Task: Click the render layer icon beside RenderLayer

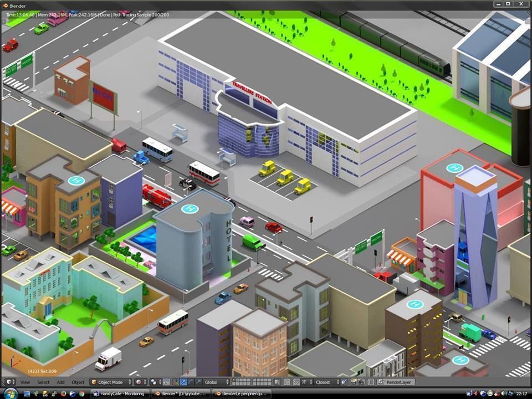Action: [381, 382]
